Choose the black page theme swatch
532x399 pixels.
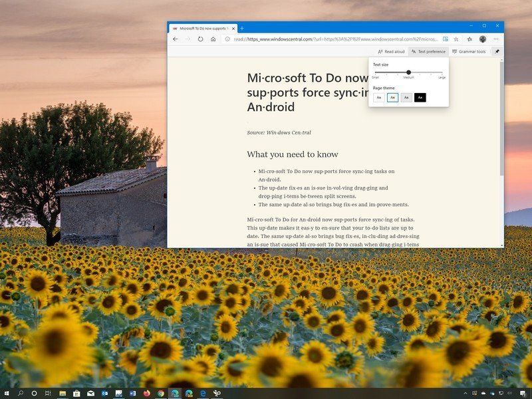[420, 98]
